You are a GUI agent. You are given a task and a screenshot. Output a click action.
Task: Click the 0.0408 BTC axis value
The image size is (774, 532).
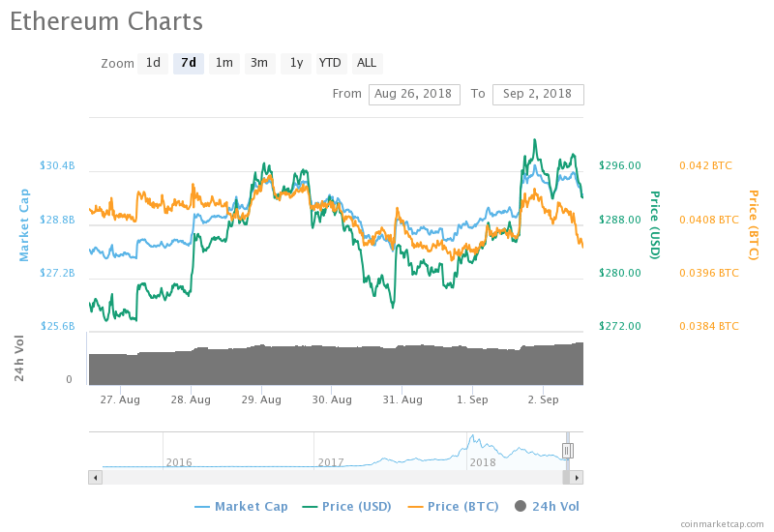pos(709,220)
